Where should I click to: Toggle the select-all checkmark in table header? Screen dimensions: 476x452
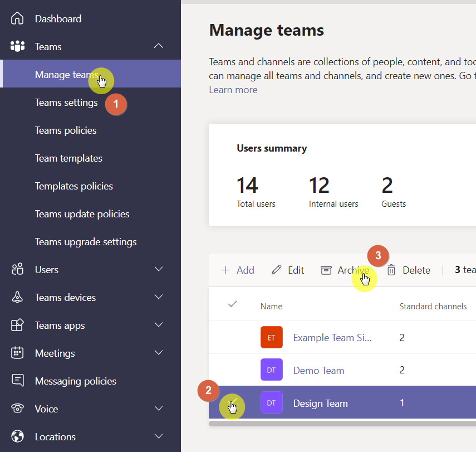pyautogui.click(x=232, y=304)
